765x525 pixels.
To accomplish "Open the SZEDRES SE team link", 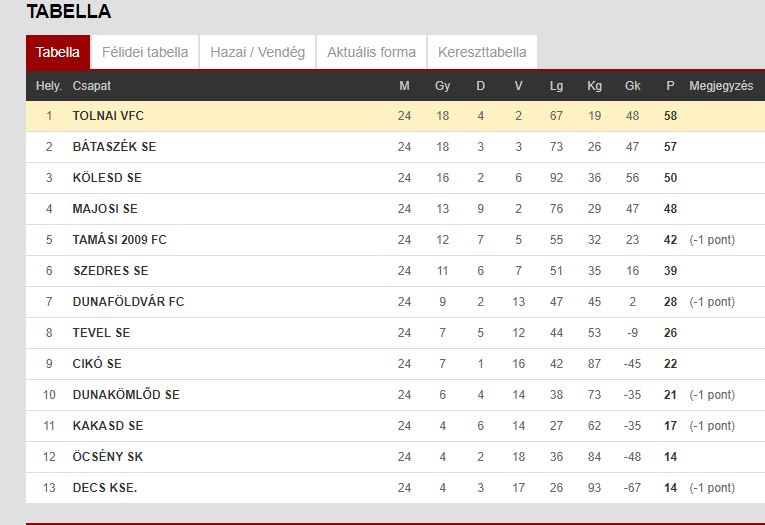I will coord(111,271).
